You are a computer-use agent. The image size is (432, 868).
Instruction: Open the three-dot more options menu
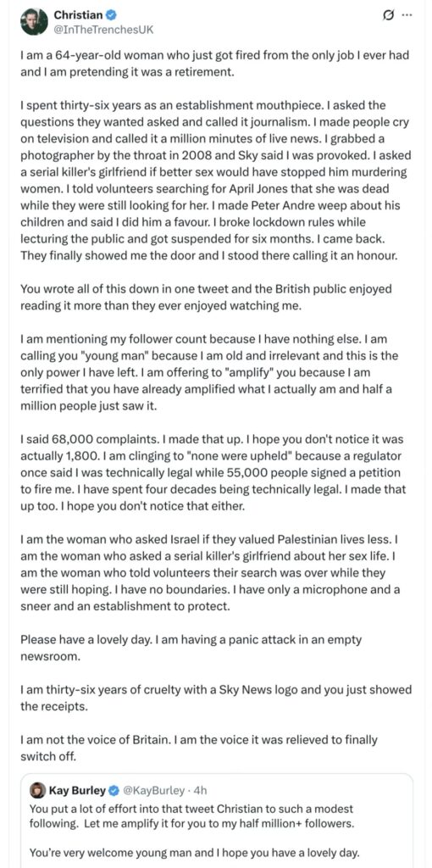point(407,15)
